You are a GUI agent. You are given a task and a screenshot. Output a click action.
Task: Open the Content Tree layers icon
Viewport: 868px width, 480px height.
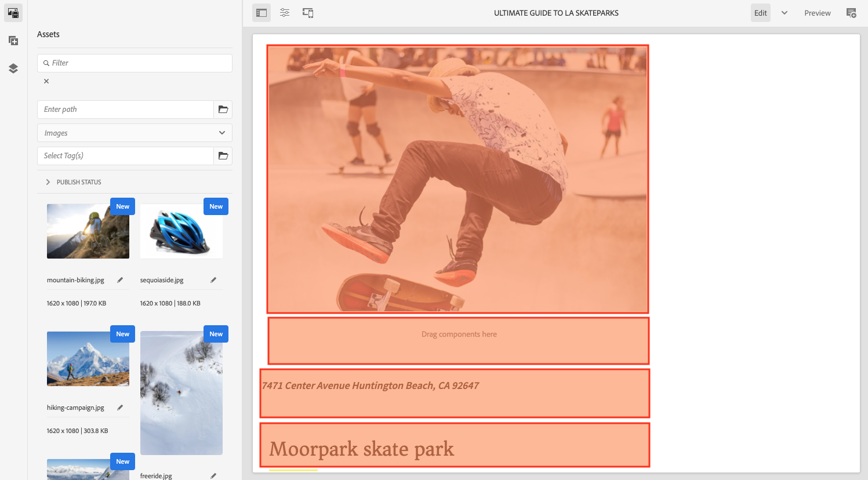pyautogui.click(x=13, y=68)
